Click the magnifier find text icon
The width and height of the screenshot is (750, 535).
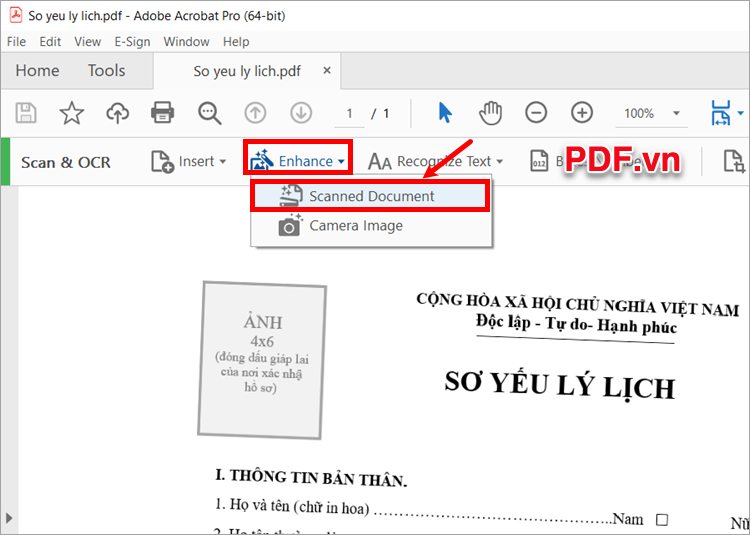[x=209, y=113]
